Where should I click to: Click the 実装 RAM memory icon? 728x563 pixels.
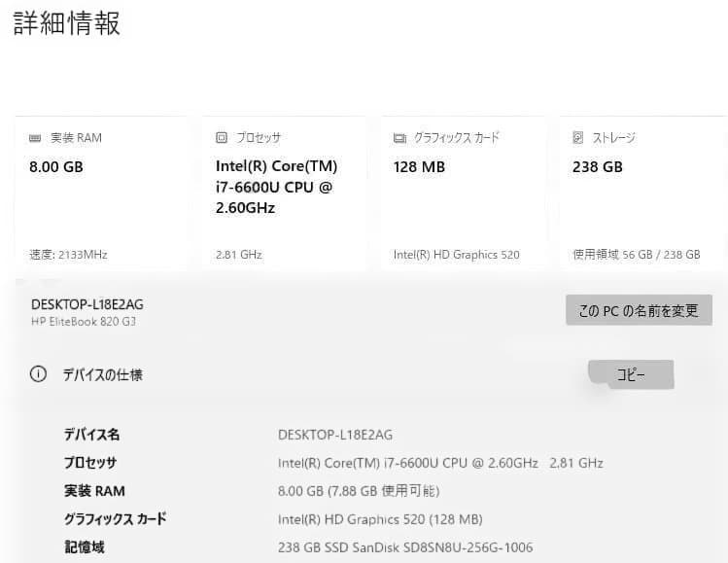coord(35,138)
